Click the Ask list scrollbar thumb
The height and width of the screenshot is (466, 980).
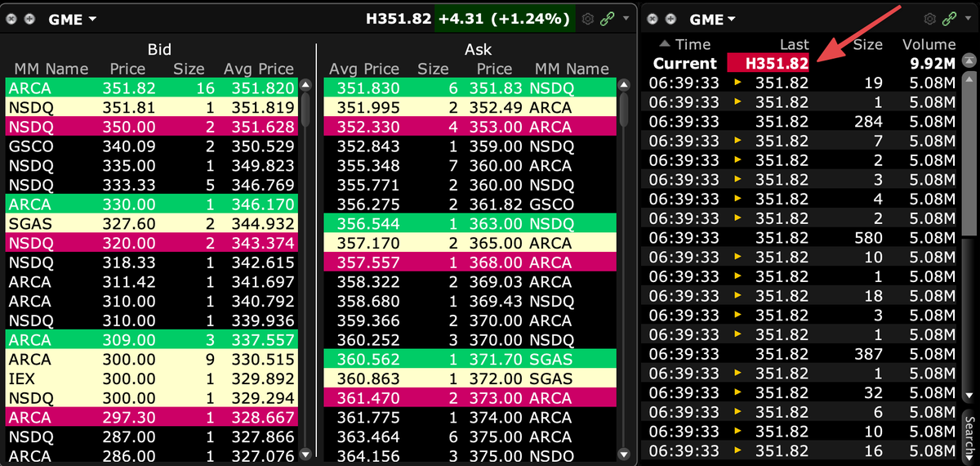tap(626, 108)
